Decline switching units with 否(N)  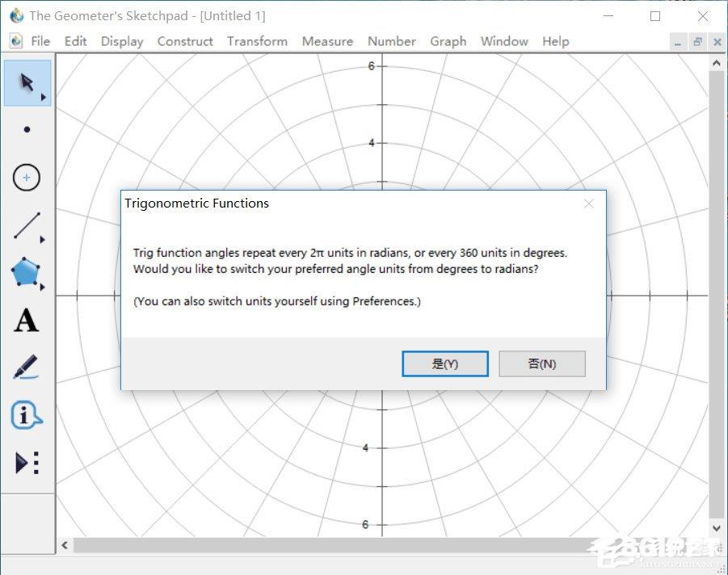tap(542, 364)
